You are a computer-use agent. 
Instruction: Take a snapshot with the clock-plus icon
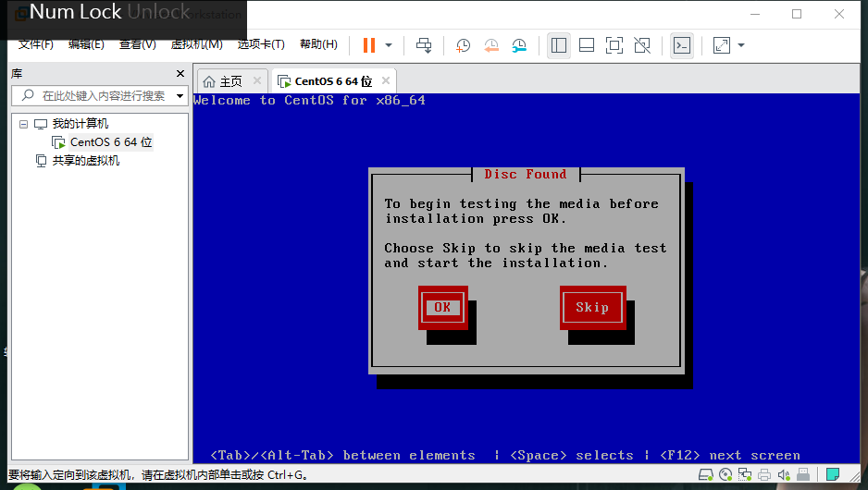click(x=463, y=45)
